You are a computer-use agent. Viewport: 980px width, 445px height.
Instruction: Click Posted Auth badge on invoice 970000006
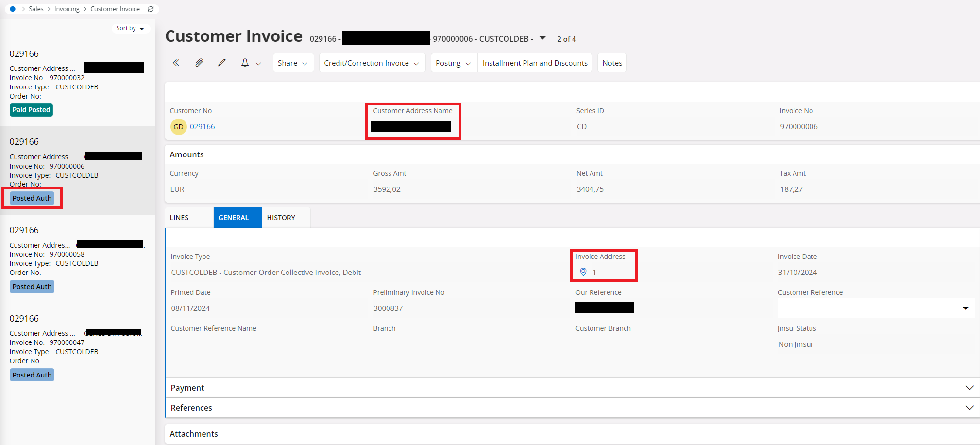pyautogui.click(x=32, y=198)
